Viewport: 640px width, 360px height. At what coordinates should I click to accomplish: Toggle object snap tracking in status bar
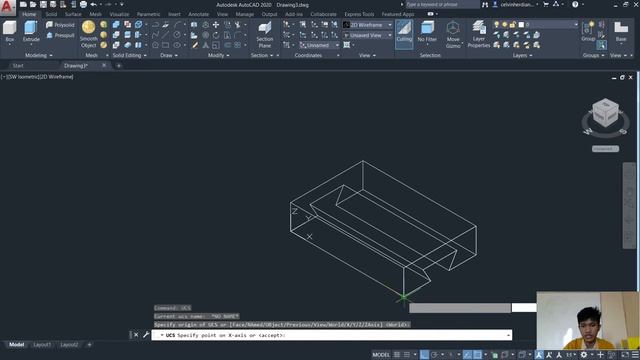pos(467,355)
